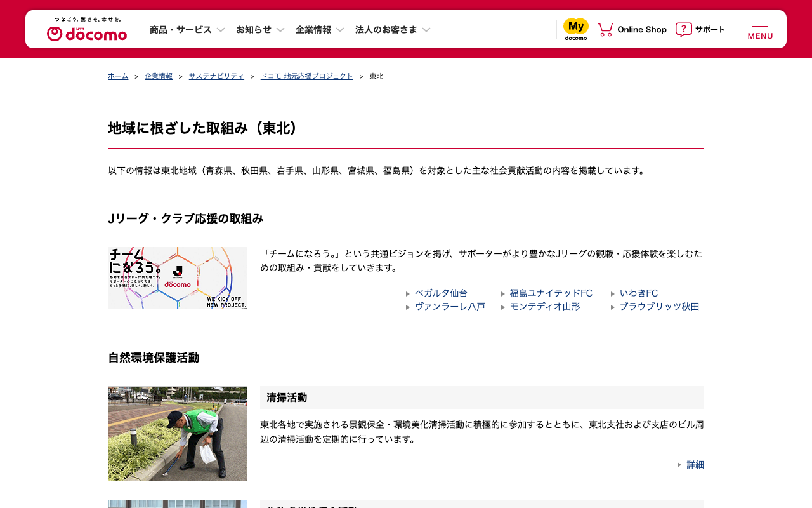Click the cleanup activity photo

coord(178,434)
